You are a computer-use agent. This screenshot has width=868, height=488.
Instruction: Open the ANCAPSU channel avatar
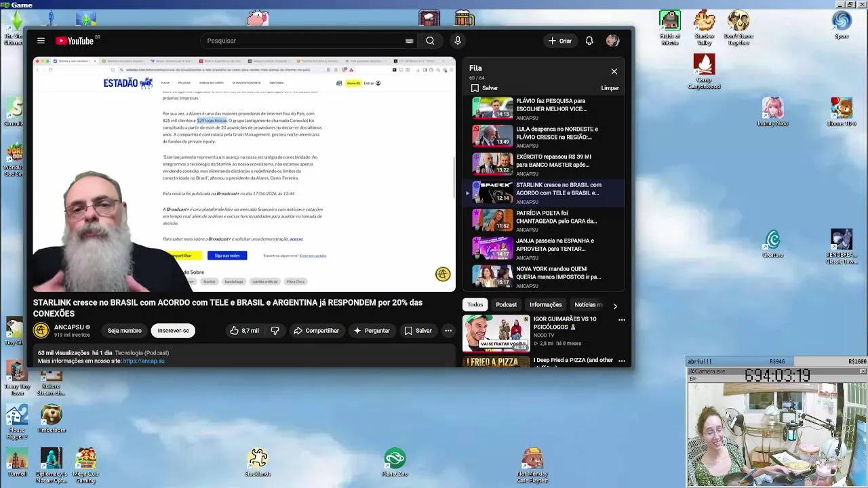tap(41, 331)
